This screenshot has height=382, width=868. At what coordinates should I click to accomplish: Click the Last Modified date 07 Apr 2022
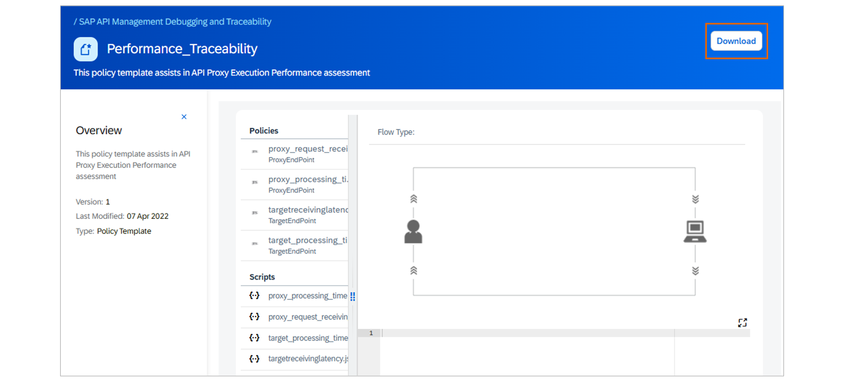148,216
